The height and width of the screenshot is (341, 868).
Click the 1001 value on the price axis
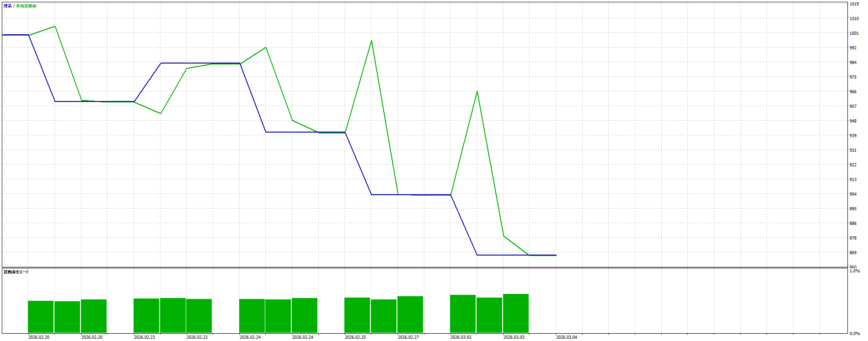[854, 33]
